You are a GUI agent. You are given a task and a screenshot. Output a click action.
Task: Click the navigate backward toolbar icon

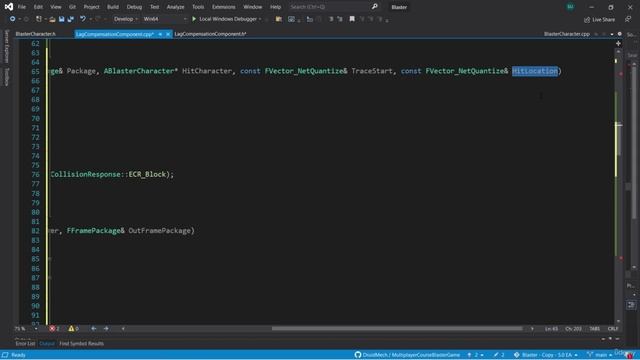(x=12, y=19)
